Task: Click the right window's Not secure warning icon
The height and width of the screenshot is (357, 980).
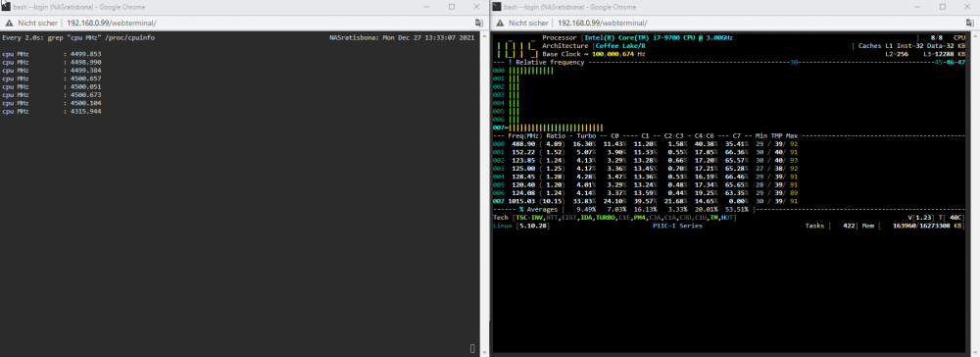Action: pyautogui.click(x=500, y=24)
